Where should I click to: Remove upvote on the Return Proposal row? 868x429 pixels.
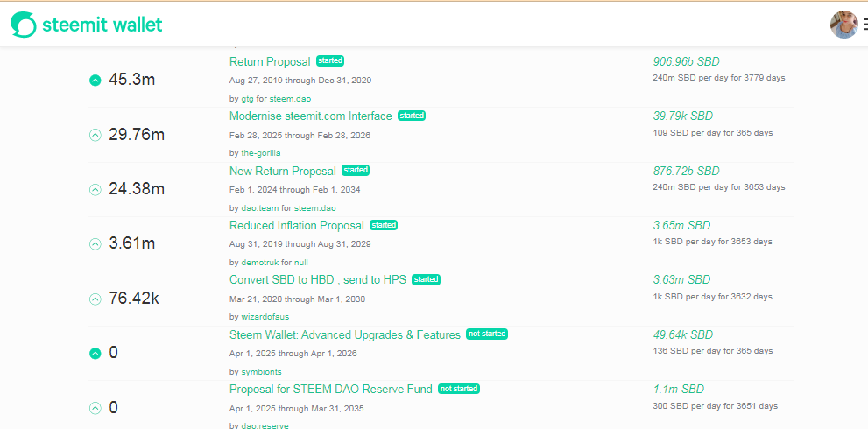95,81
